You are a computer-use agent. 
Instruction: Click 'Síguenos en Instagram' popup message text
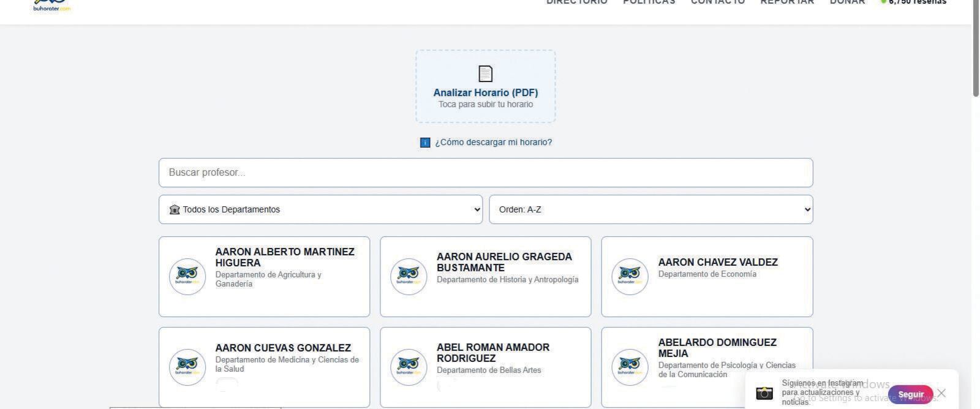point(822,392)
